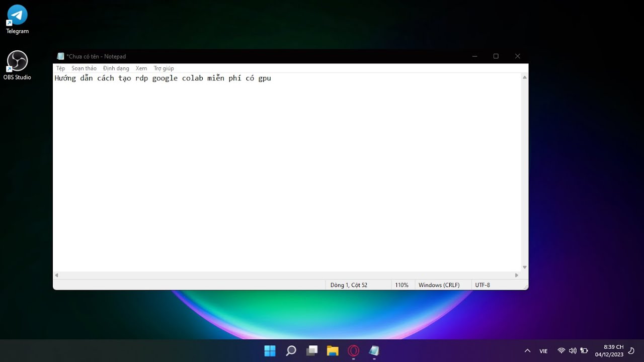Open the Trợ giúp menu
The image size is (644, 362).
click(x=164, y=68)
